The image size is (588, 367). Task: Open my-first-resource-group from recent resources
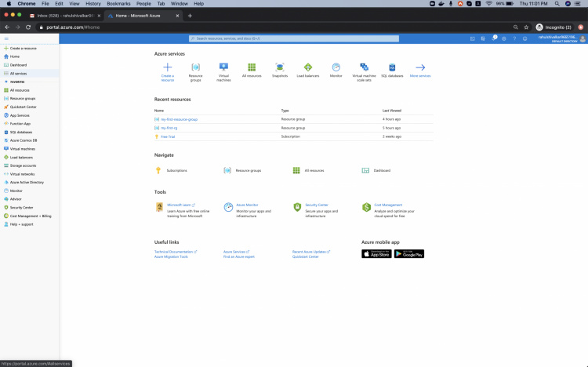tap(179, 119)
